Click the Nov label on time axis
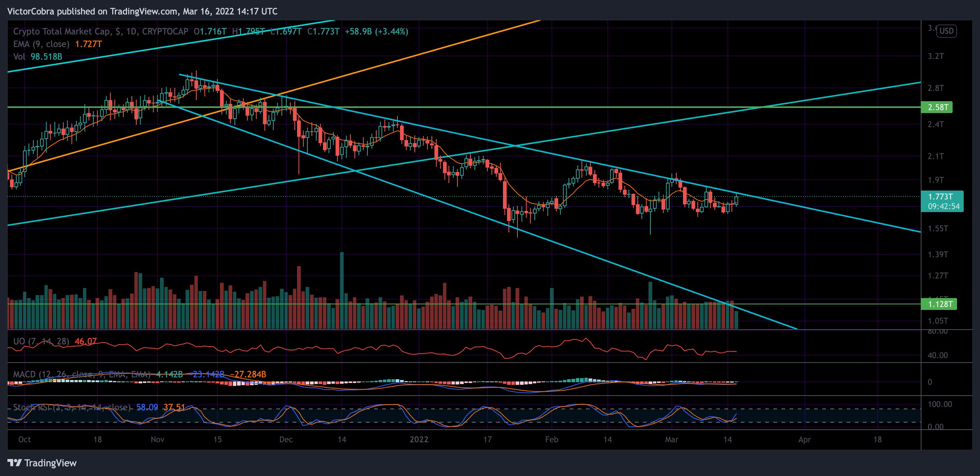 [x=157, y=439]
